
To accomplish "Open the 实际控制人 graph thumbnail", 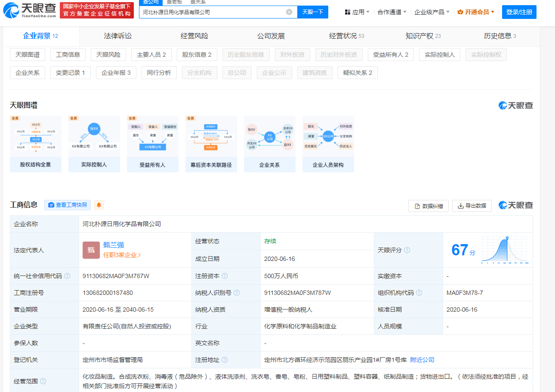I will click(x=94, y=144).
